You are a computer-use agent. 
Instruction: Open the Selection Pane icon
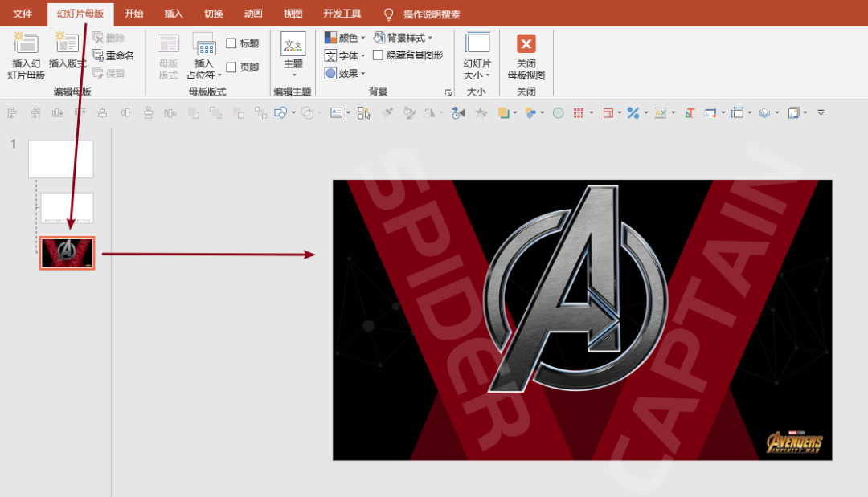coord(364,112)
